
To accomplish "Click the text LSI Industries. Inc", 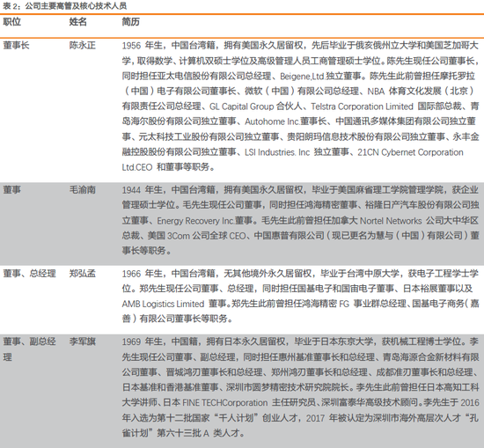I will point(277,152).
